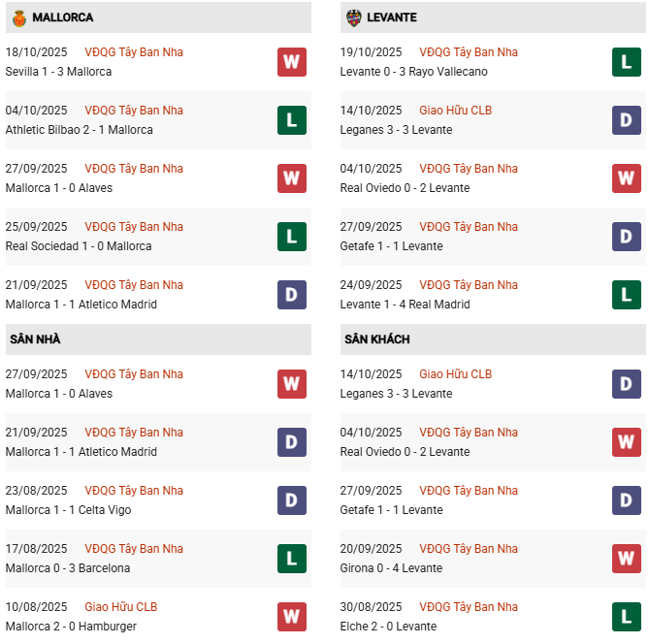Click W badge for Sevilla 1 - 3 Mallorca
This screenshot has height=644, width=649.
point(291,62)
